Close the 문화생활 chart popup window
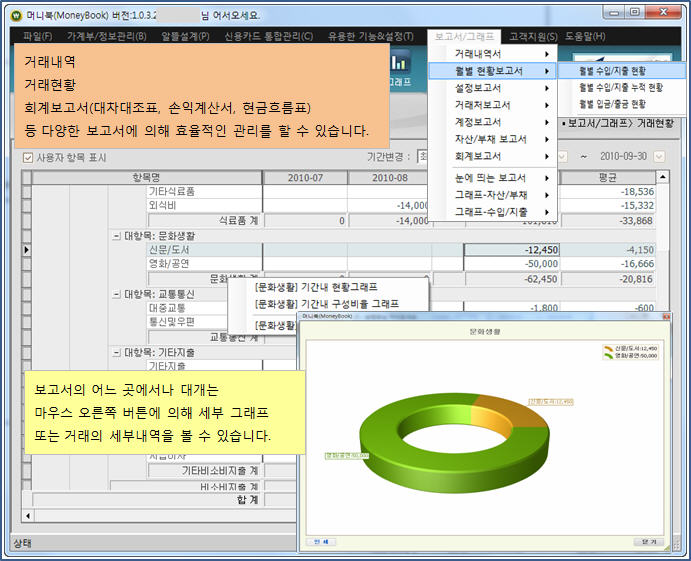691x561 pixels. 650,540
